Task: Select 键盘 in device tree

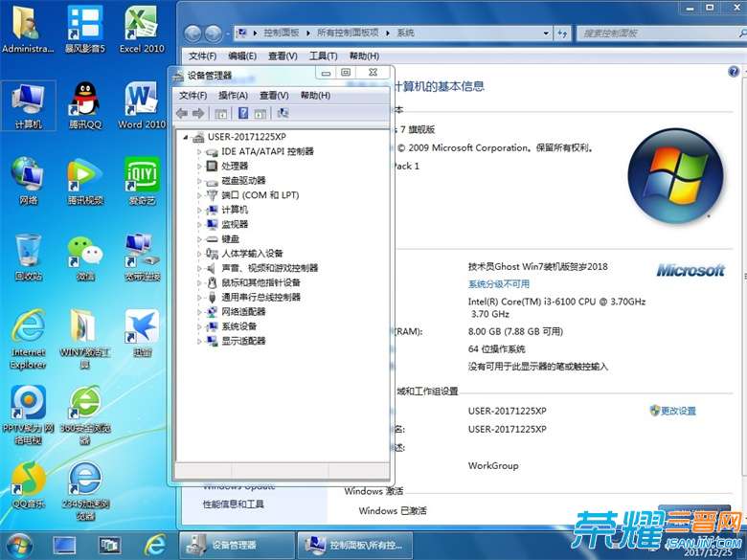Action: 231,239
